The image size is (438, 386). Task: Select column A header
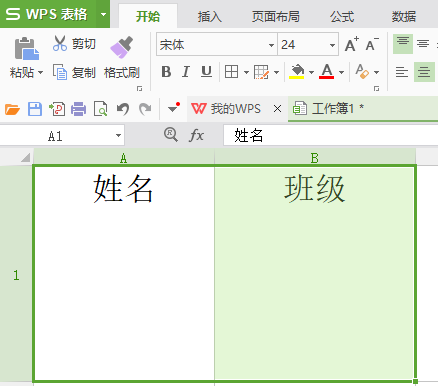tap(124, 158)
